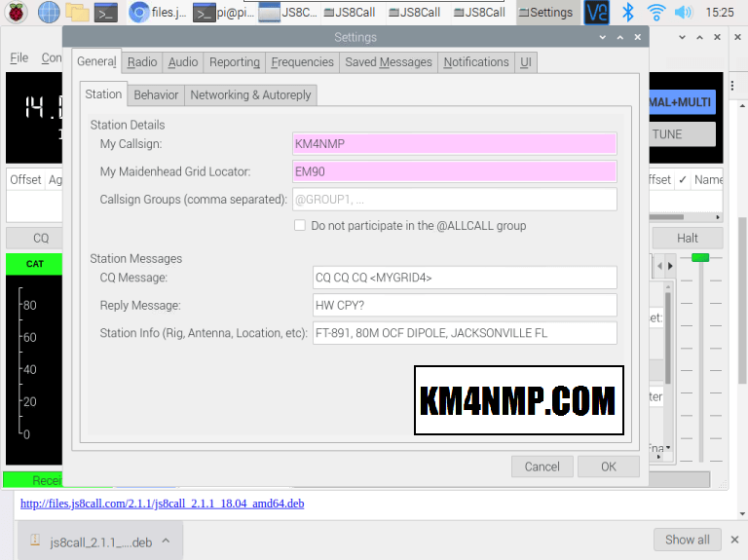Viewport: 748px width, 560px height.
Task: Click Show all downloads button
Action: click(687, 540)
